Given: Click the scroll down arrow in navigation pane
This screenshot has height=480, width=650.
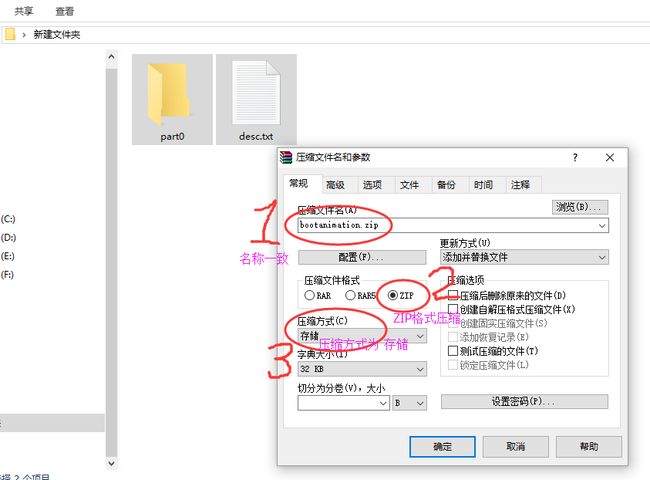Looking at the screenshot, I should (x=111, y=463).
